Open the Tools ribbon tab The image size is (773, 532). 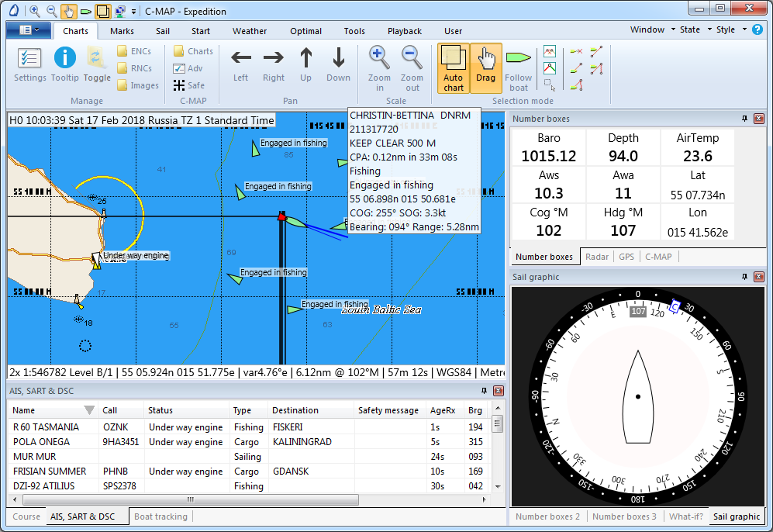354,31
